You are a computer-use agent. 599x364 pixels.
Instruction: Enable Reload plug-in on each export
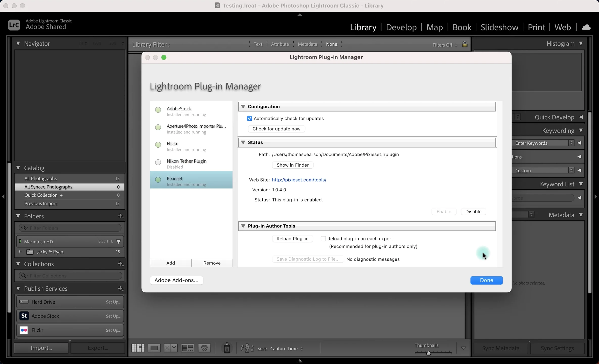[323, 239]
